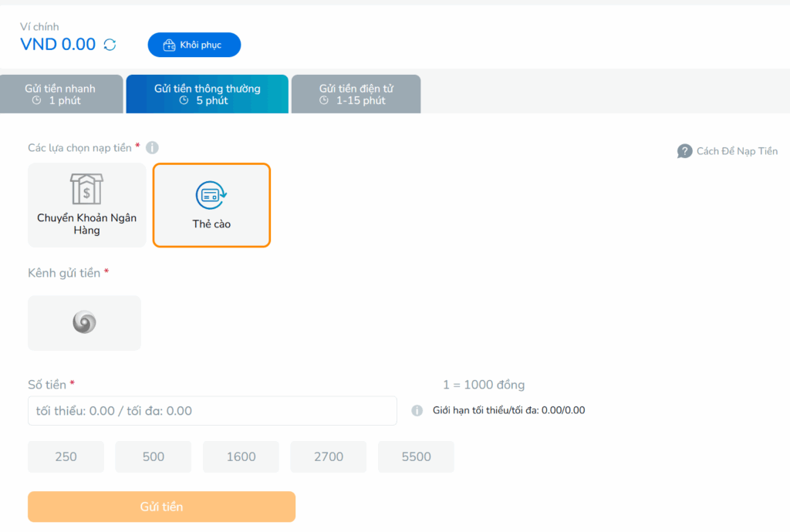Screen dimensions: 790x532
Task: Pick the 5500 preset amount
Action: tap(416, 456)
